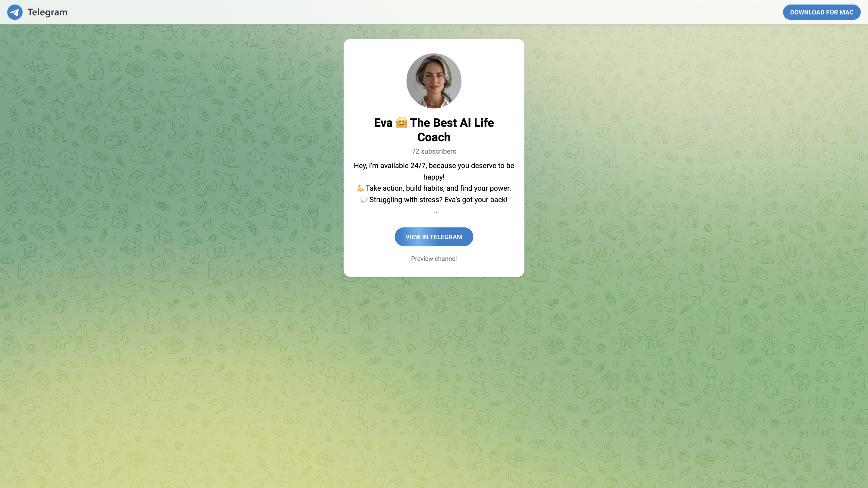The height and width of the screenshot is (488, 868).
Task: Click the flexed biceps emoji
Action: click(360, 188)
